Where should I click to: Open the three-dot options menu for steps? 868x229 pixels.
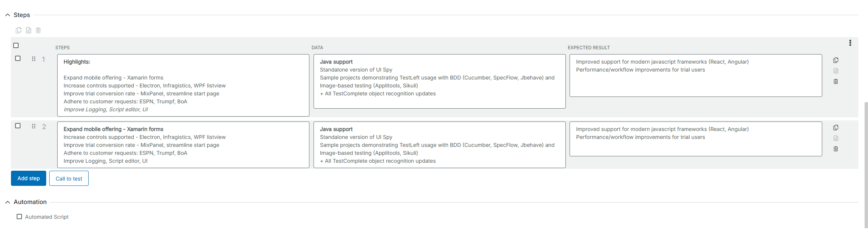tap(850, 43)
